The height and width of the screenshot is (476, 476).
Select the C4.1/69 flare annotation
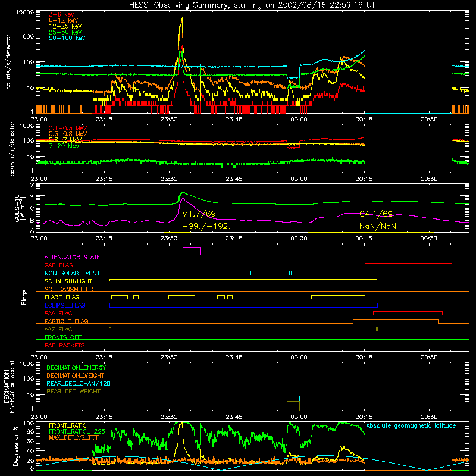(x=376, y=214)
